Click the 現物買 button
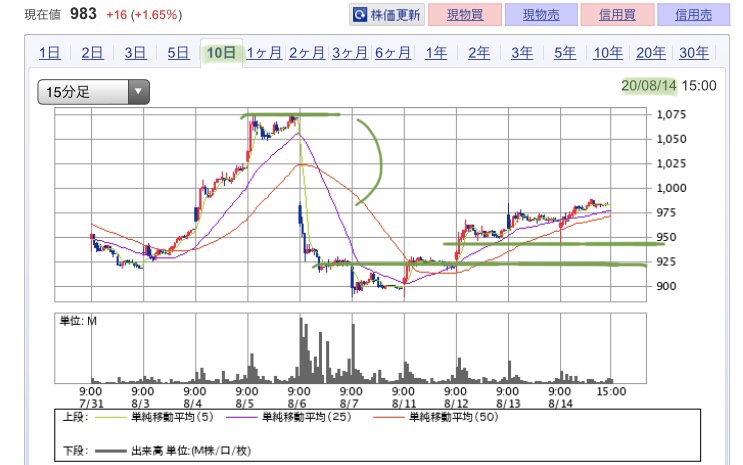743x465 pixels. 465,15
